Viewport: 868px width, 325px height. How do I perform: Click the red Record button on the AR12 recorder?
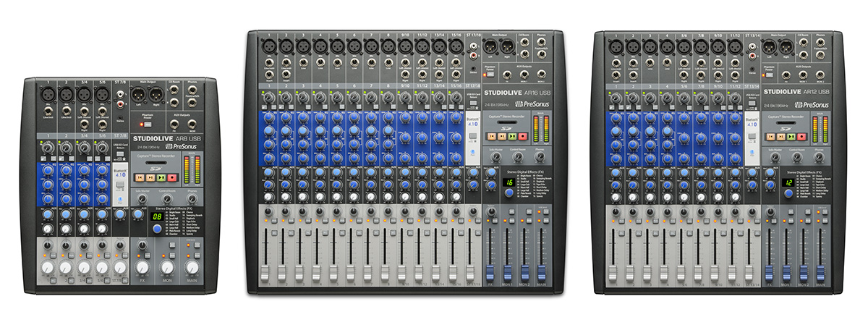pyautogui.click(x=801, y=135)
